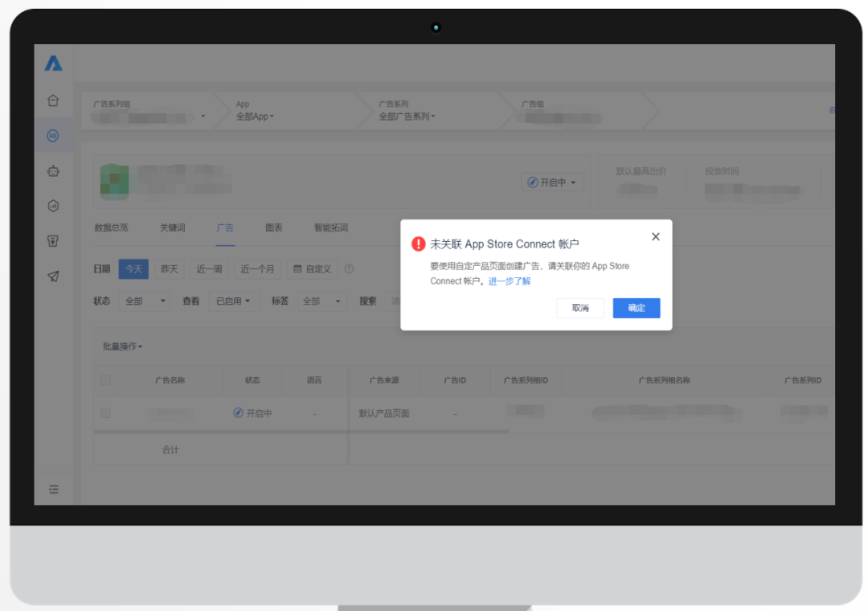This screenshot has height=611, width=868.
Task: Select the 近一个月 date filter
Action: pyautogui.click(x=257, y=269)
